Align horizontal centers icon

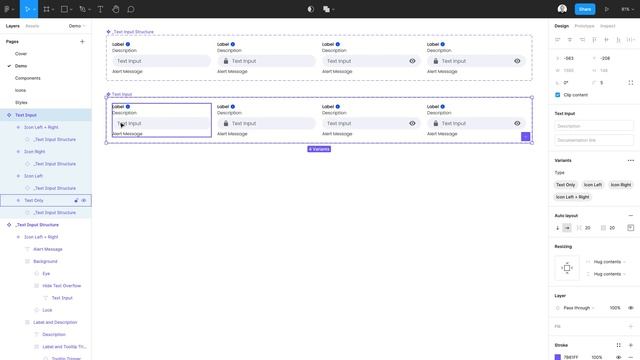(x=570, y=40)
